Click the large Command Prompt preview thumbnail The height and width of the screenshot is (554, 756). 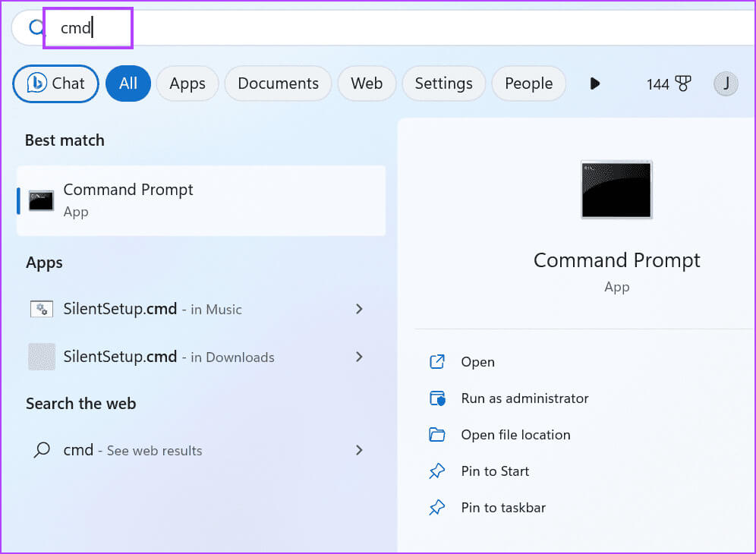point(616,190)
